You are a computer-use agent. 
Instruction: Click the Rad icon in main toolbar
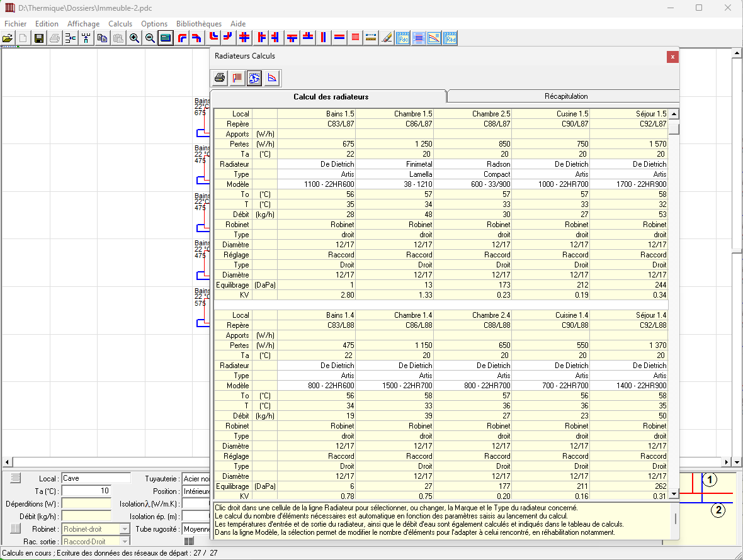[x=450, y=38]
